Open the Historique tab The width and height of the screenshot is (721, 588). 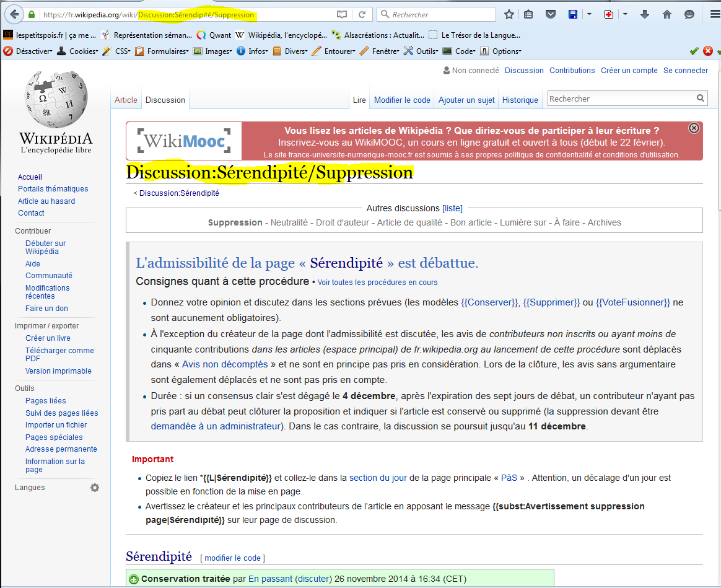(x=520, y=100)
